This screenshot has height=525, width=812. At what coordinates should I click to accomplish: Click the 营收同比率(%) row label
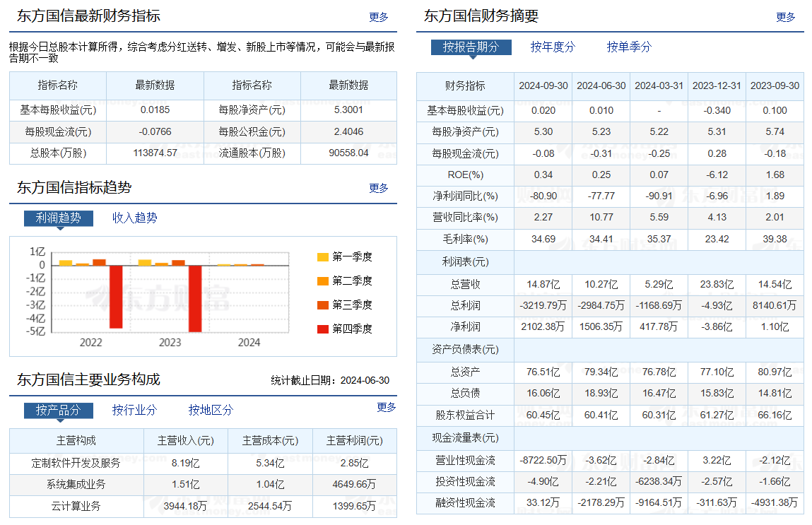click(465, 218)
